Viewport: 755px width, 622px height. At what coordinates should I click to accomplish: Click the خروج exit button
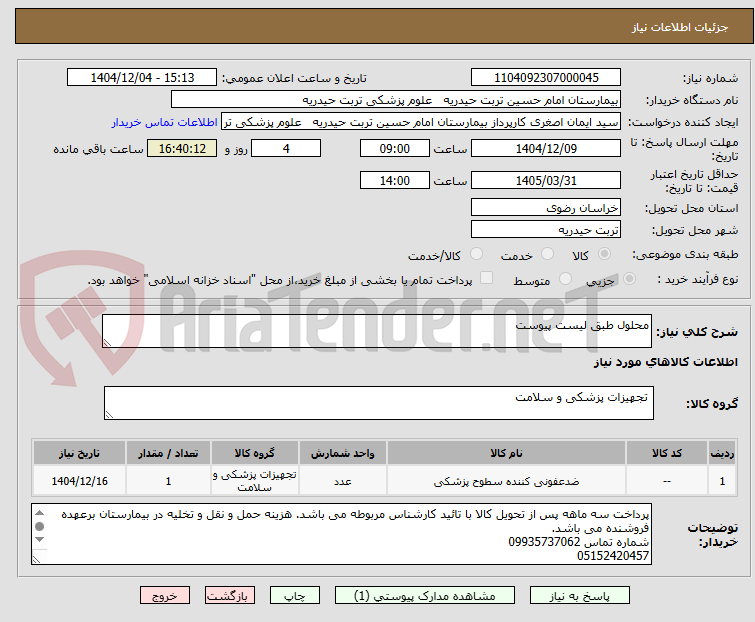point(165,596)
